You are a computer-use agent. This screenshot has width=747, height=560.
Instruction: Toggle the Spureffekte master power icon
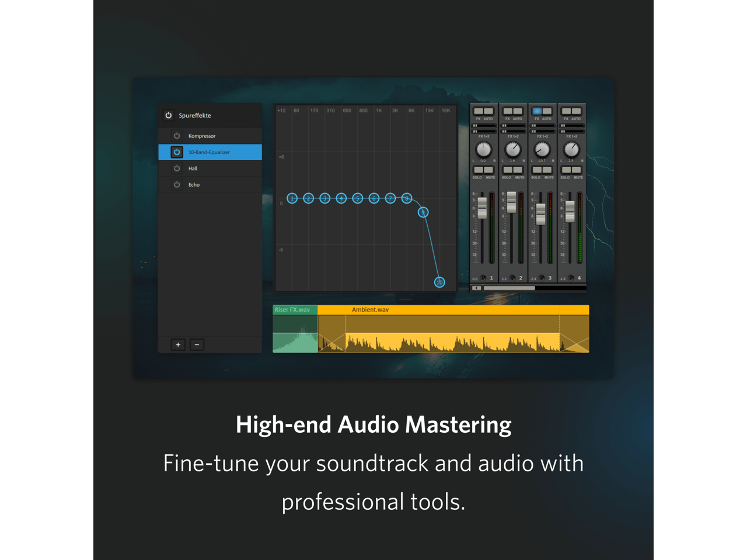point(169,116)
